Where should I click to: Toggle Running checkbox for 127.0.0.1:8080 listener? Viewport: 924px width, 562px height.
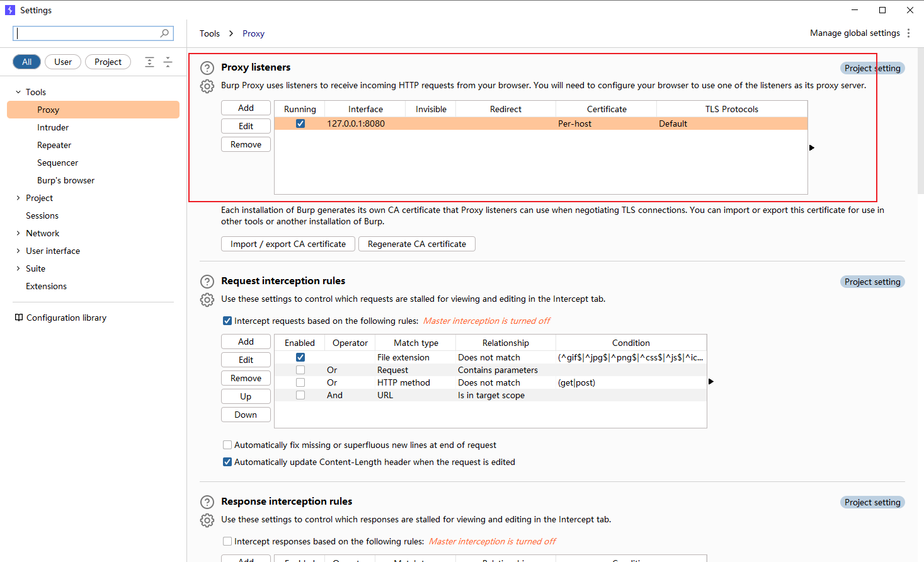[x=300, y=123]
